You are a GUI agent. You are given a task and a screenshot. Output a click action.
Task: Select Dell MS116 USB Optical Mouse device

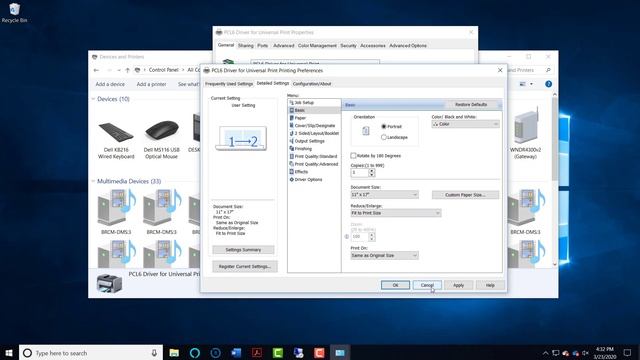tap(162, 140)
